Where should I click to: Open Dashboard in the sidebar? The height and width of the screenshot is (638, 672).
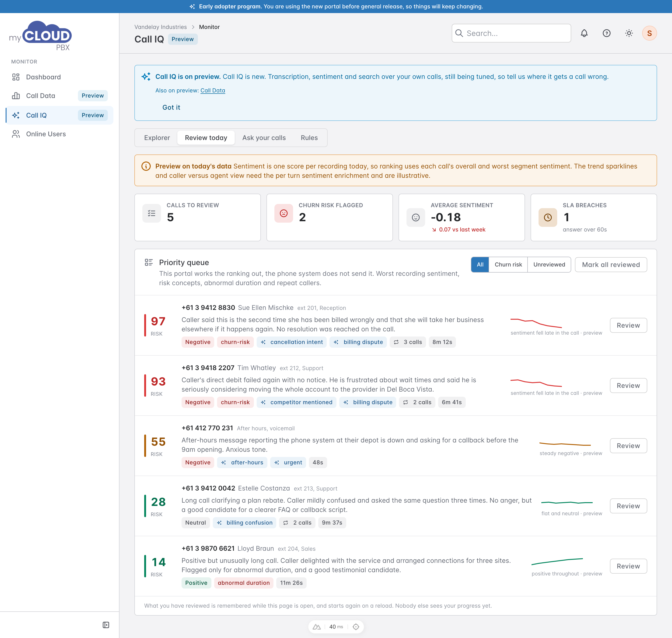tap(59, 77)
